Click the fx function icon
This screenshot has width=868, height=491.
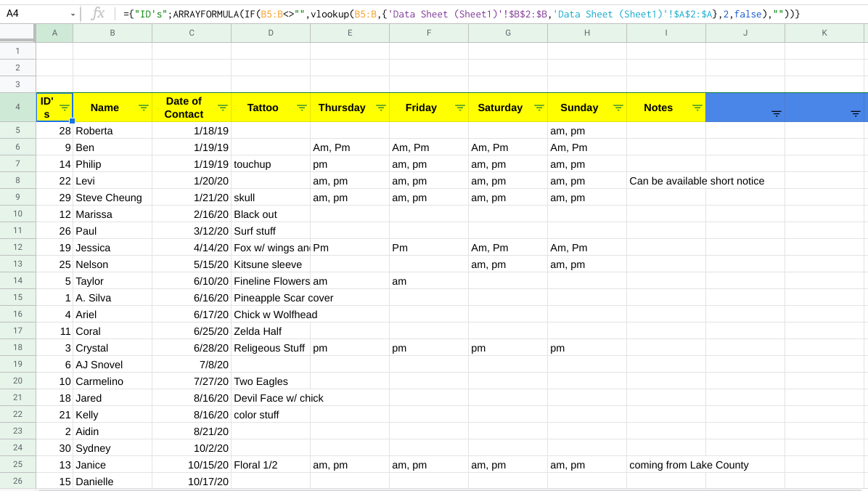coord(97,13)
